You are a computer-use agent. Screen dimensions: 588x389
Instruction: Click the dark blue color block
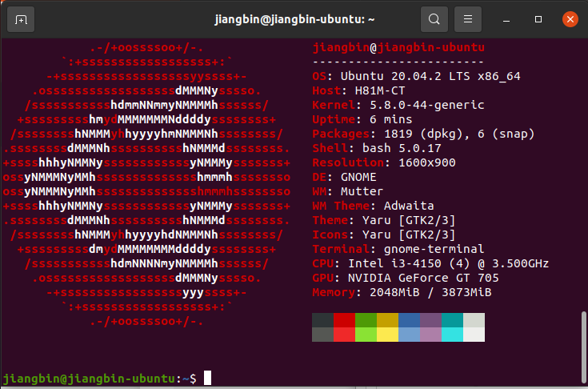point(409,320)
